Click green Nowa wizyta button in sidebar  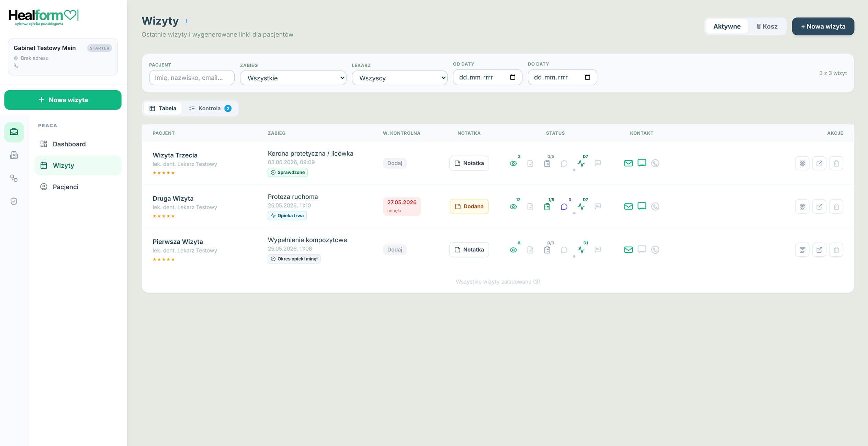point(63,100)
